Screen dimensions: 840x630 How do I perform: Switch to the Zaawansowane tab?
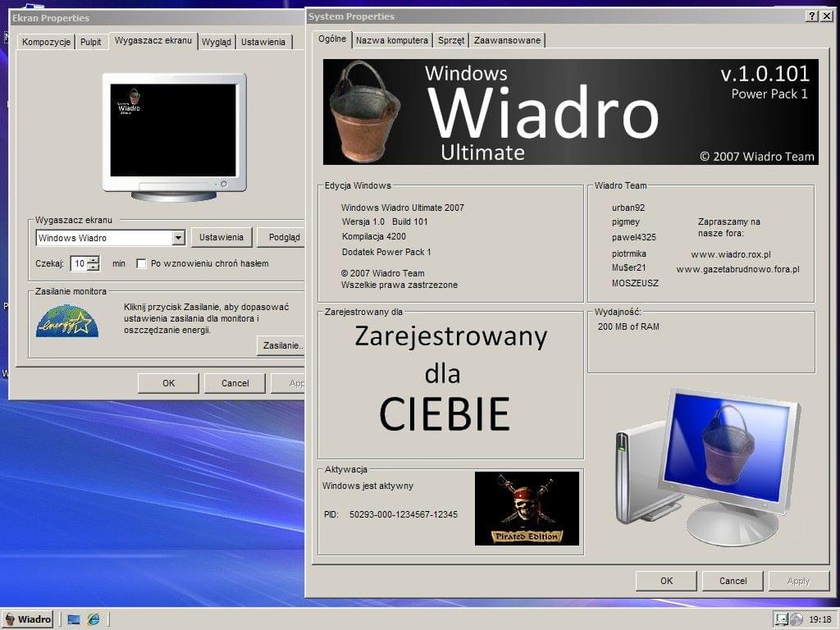pyautogui.click(x=507, y=40)
